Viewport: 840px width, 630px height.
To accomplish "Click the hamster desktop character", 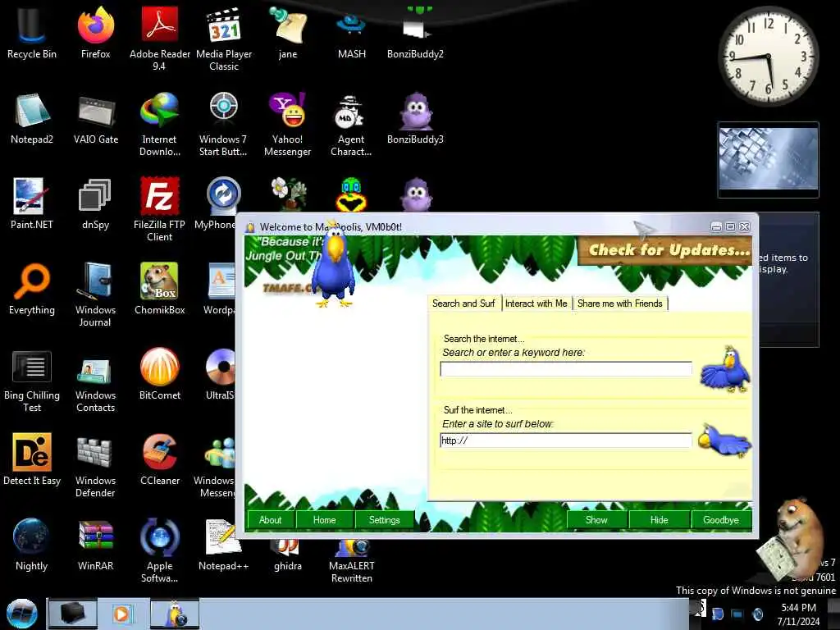I will (x=793, y=540).
